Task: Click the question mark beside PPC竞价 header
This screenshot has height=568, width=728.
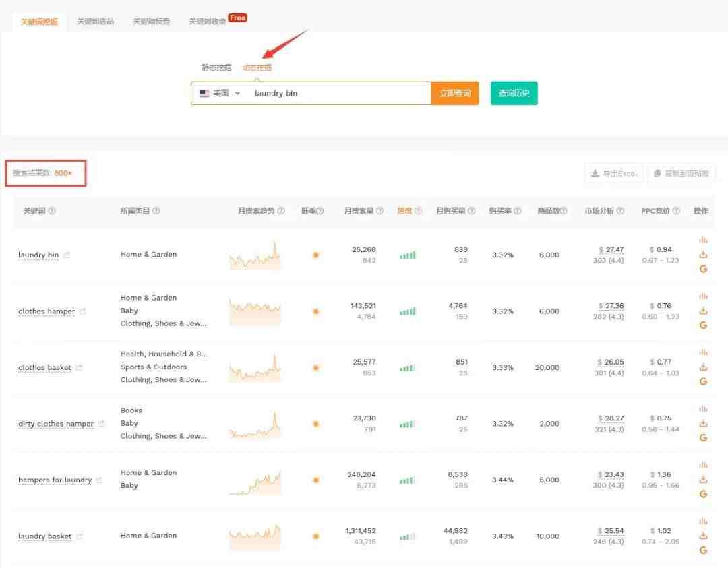Action: pos(676,211)
